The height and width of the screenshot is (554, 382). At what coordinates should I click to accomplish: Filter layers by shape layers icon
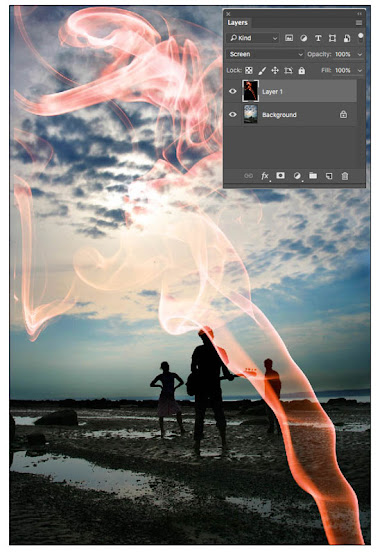tap(332, 38)
